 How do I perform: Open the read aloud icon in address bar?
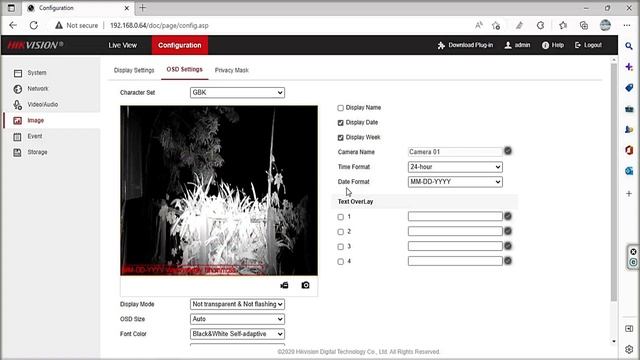479,25
